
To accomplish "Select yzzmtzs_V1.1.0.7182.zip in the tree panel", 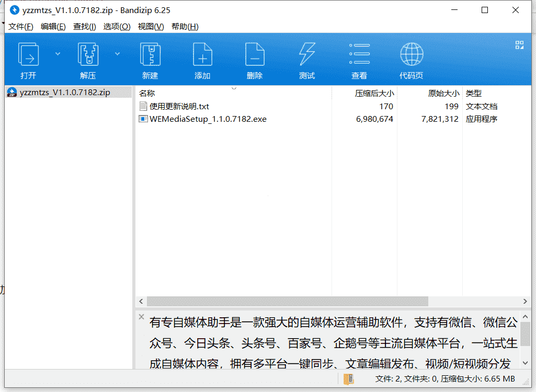I will click(x=65, y=93).
